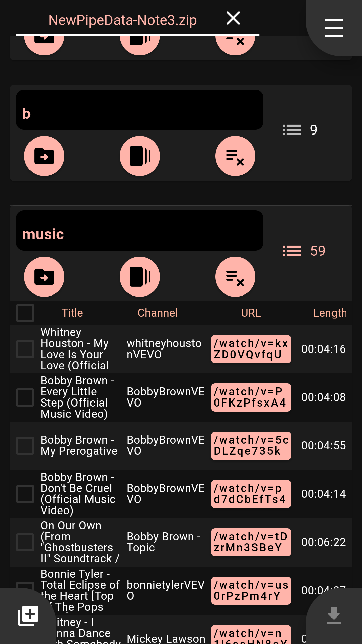Toggle the select-all checkbox in the table header

coord(25,313)
